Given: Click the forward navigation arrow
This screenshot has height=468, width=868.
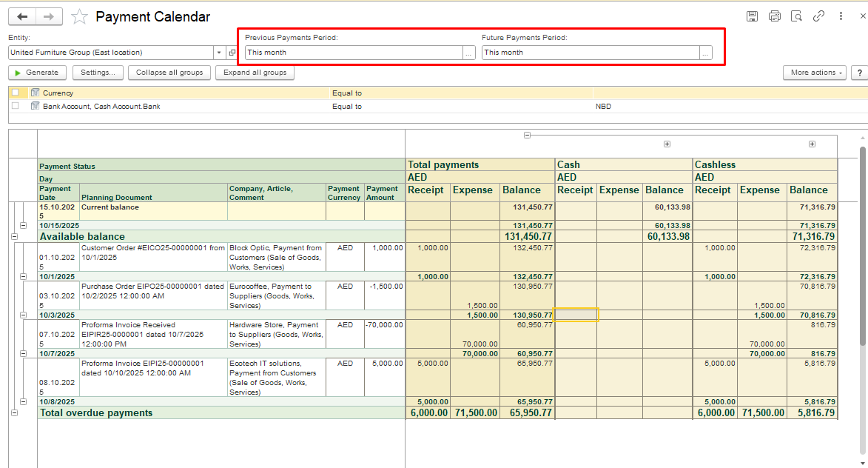Looking at the screenshot, I should pyautogui.click(x=49, y=16).
